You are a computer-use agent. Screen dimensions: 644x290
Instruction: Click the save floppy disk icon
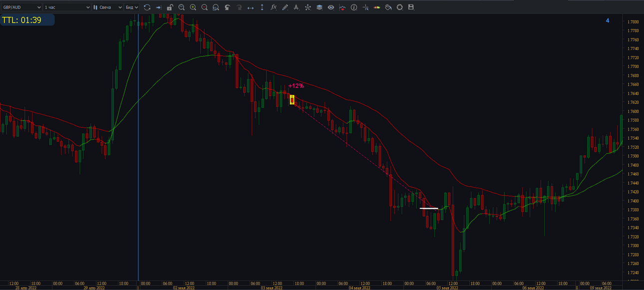(x=411, y=7)
